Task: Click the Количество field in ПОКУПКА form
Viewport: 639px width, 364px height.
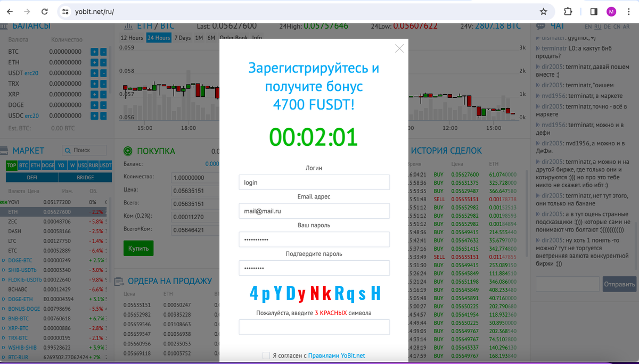Action: tap(195, 177)
